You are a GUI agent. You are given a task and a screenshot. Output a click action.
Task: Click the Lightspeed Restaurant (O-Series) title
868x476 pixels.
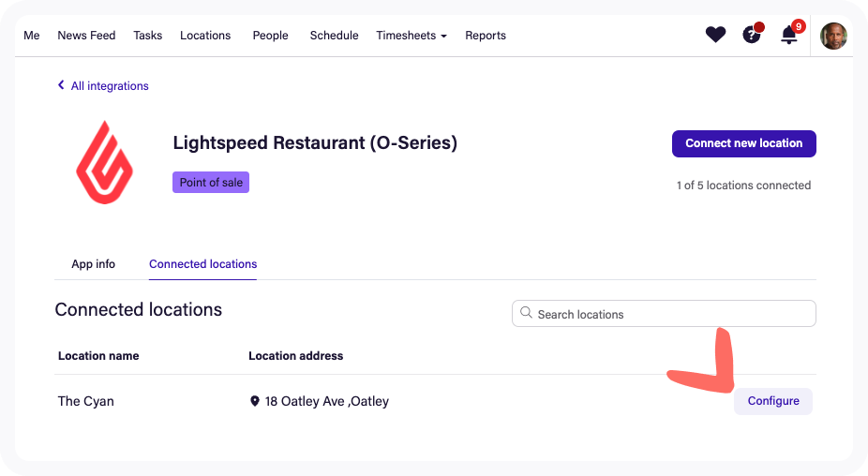(x=315, y=142)
